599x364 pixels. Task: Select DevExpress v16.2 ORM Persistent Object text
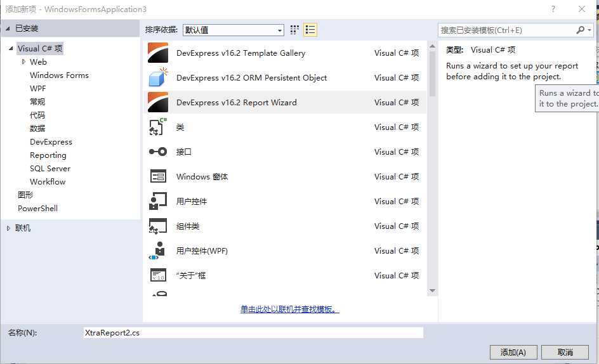pos(251,78)
